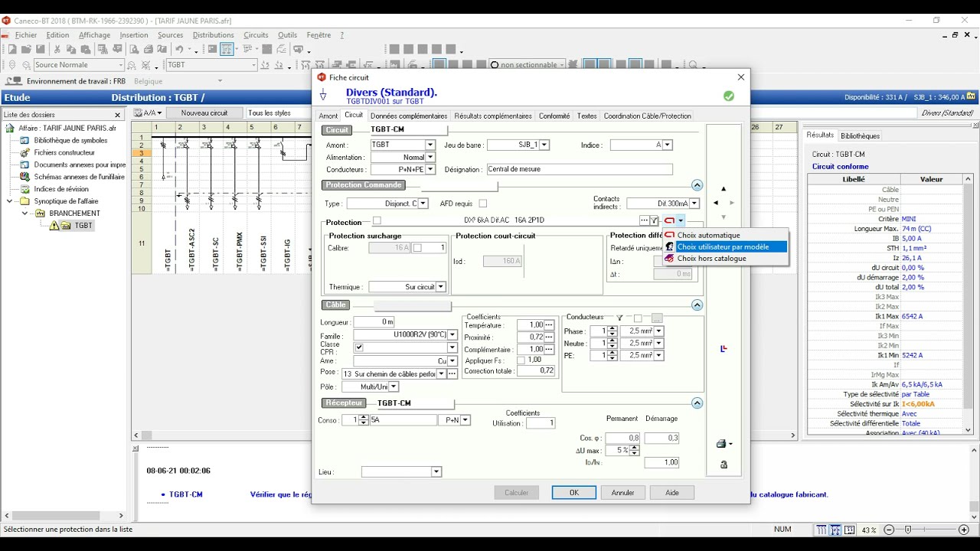The image size is (980, 551).
Task: Click the OK button
Action: tap(573, 493)
